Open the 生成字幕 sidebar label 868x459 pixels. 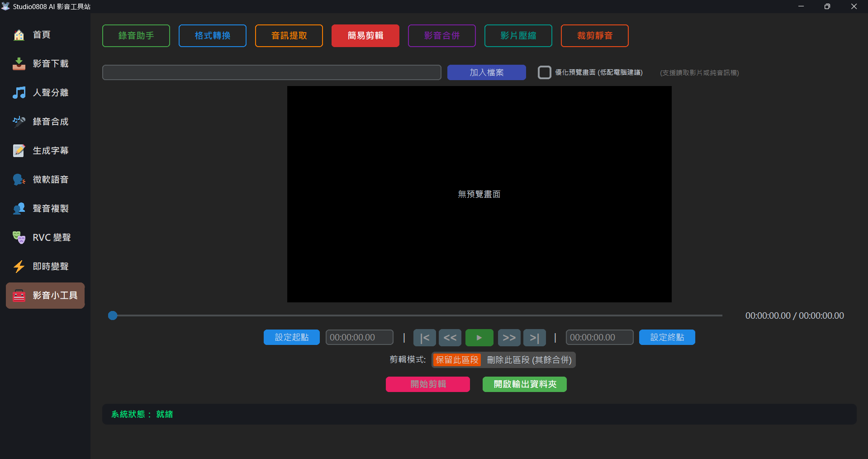coord(51,151)
